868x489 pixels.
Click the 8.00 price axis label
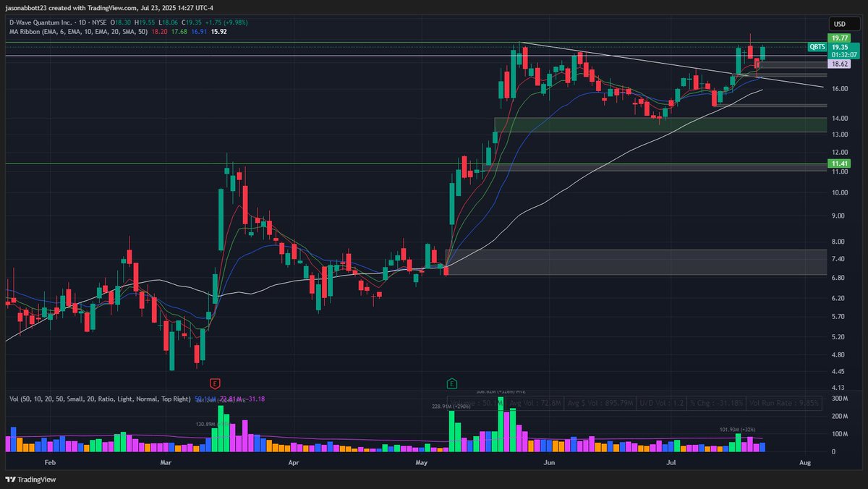click(840, 242)
